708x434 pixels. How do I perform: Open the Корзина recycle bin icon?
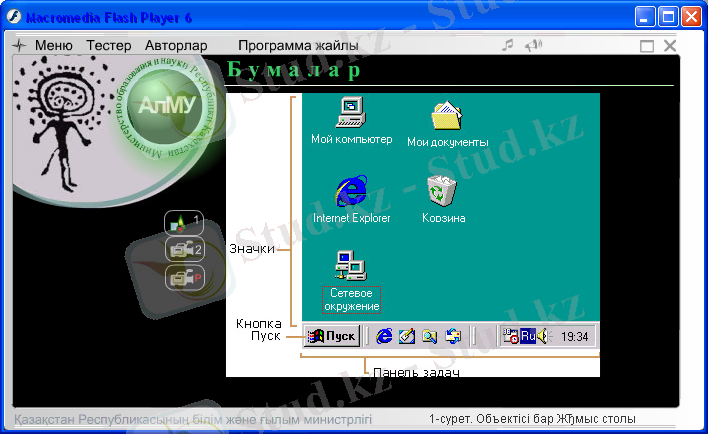coord(442,190)
